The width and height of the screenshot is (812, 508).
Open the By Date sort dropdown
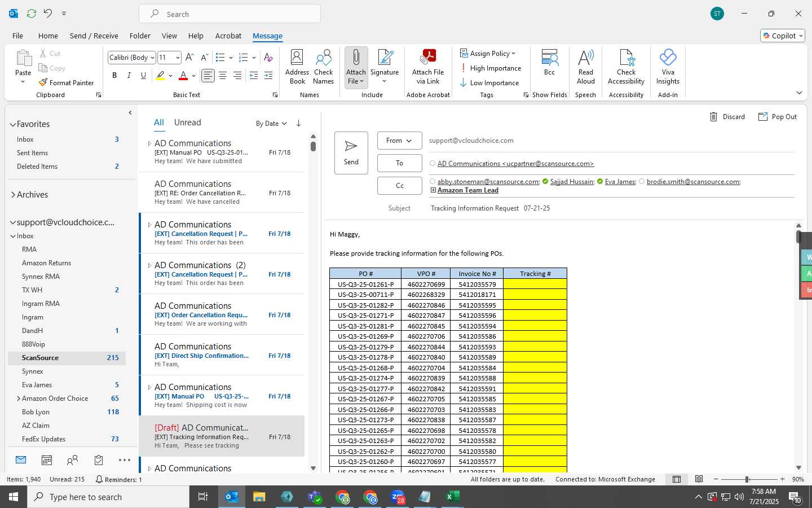(271, 124)
